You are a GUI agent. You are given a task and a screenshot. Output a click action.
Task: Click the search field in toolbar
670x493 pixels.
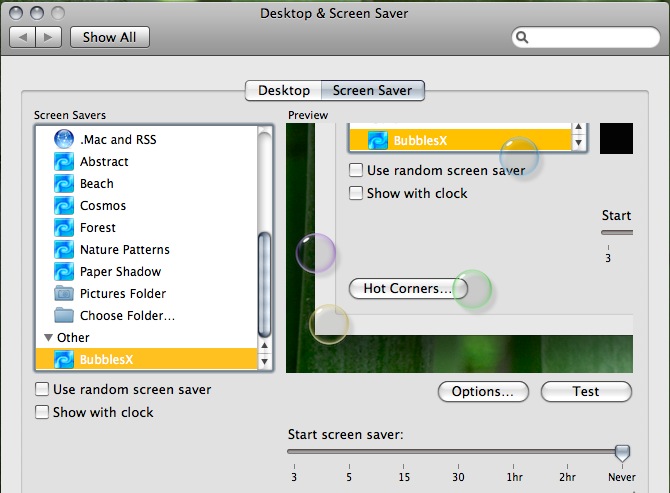point(586,38)
